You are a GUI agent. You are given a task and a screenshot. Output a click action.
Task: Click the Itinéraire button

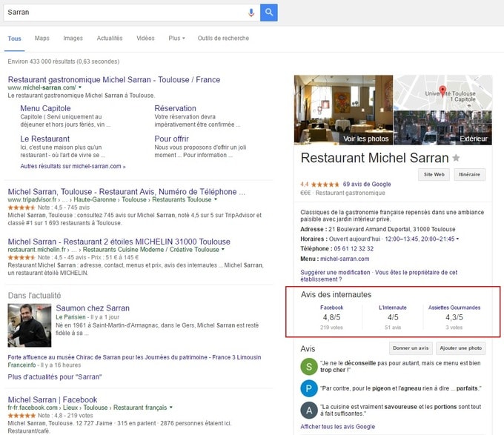coord(469,174)
